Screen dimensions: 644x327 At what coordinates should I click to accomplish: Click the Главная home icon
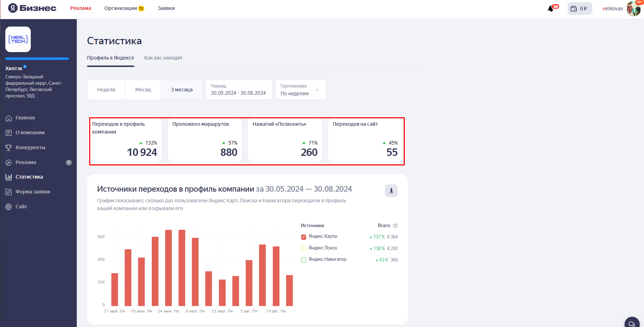pos(9,118)
